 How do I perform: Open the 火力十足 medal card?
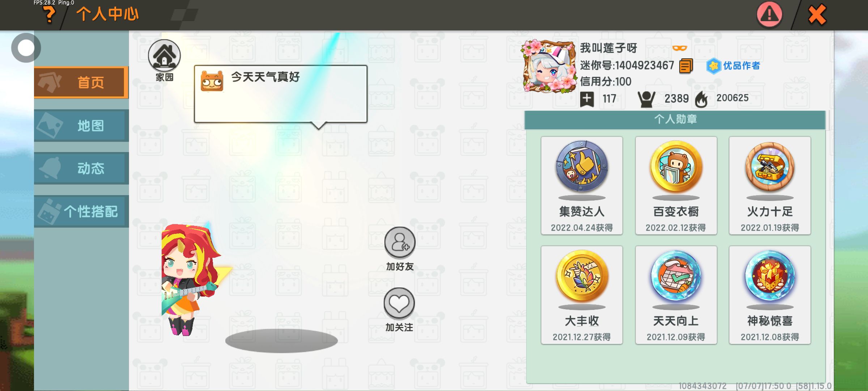[x=770, y=186]
